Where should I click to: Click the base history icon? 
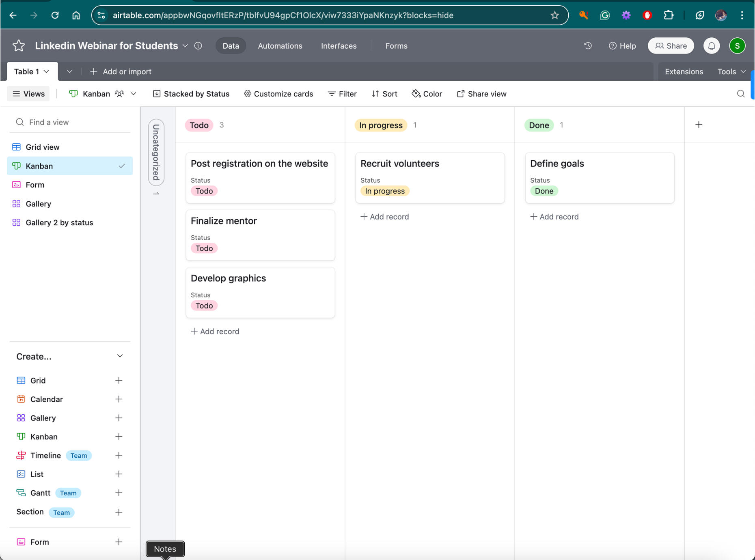tap(587, 46)
